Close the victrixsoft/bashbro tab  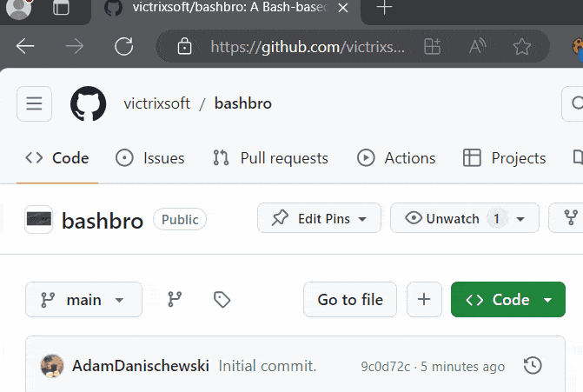(343, 8)
